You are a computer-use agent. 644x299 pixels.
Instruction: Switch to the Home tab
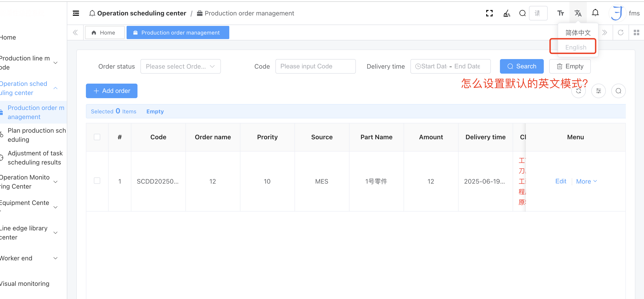[105, 32]
